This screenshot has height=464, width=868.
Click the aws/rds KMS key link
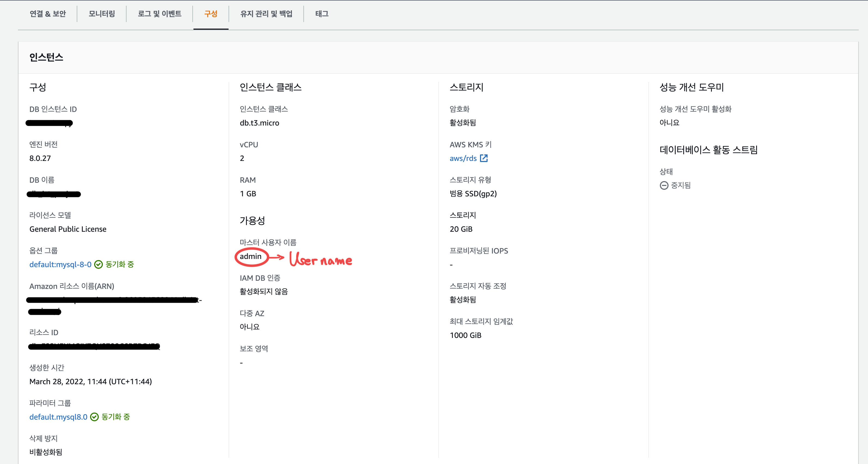pyautogui.click(x=463, y=158)
